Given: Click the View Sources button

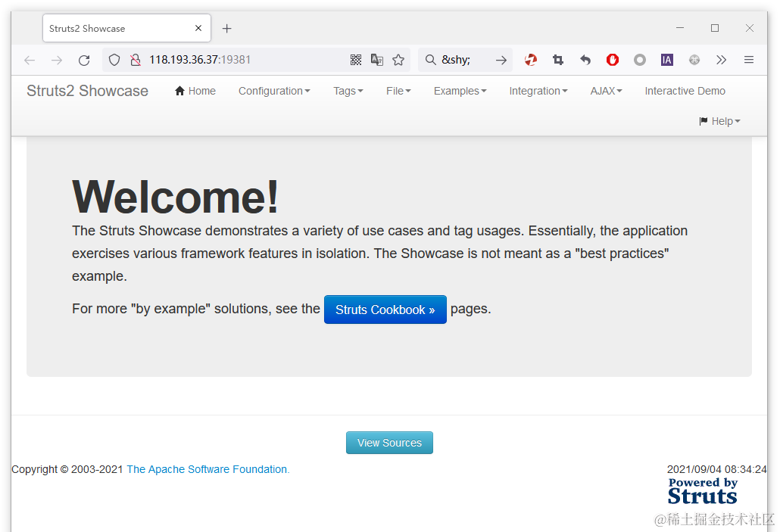Looking at the screenshot, I should coord(389,443).
